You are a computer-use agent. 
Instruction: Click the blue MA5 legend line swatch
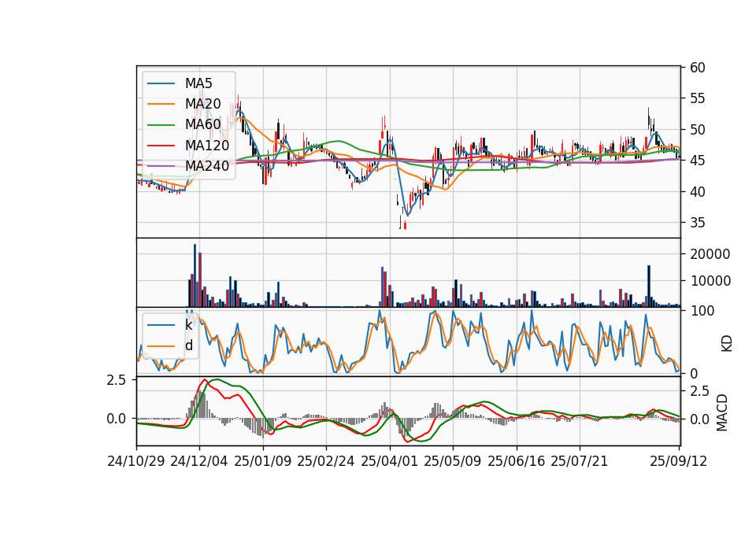(x=161, y=83)
